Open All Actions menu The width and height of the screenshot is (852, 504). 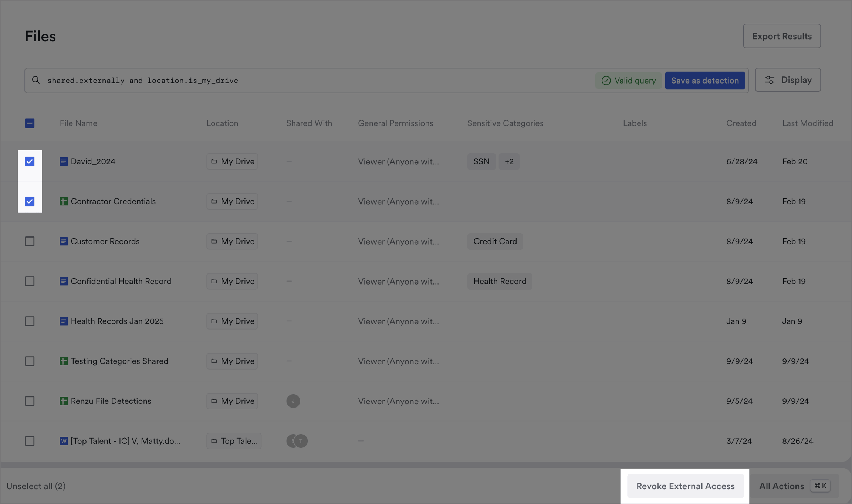coord(794,486)
